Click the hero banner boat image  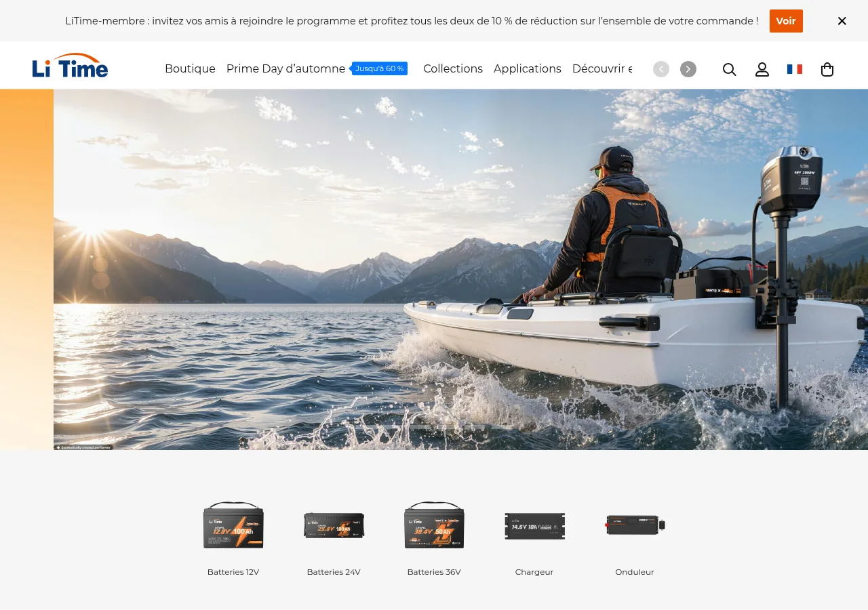click(x=460, y=270)
